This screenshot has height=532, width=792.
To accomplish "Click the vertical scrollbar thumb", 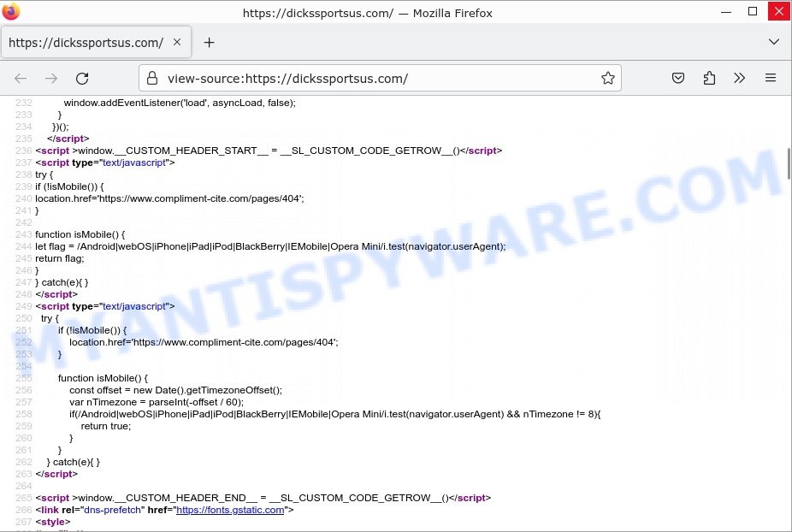I will (x=789, y=163).
